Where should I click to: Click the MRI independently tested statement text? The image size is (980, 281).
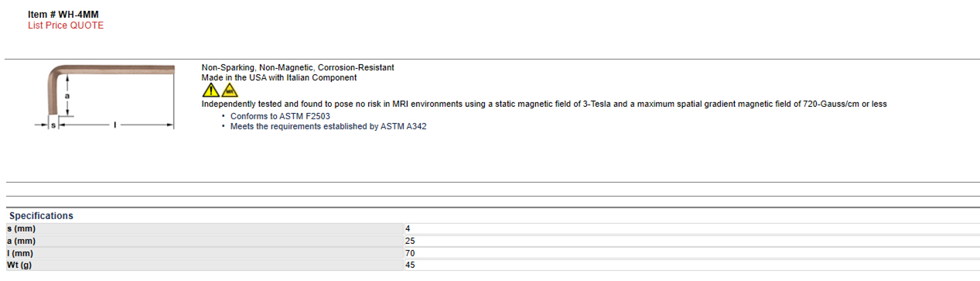pos(545,104)
